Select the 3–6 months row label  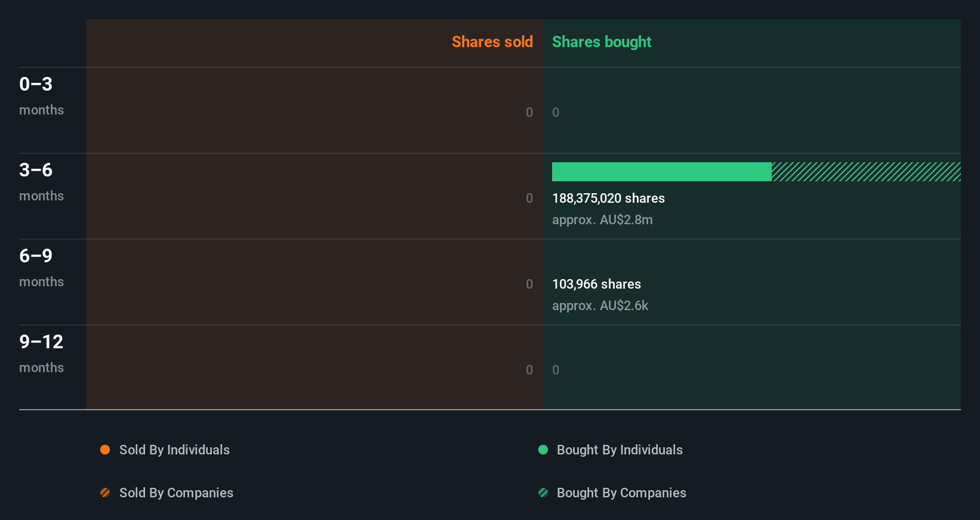tap(41, 182)
